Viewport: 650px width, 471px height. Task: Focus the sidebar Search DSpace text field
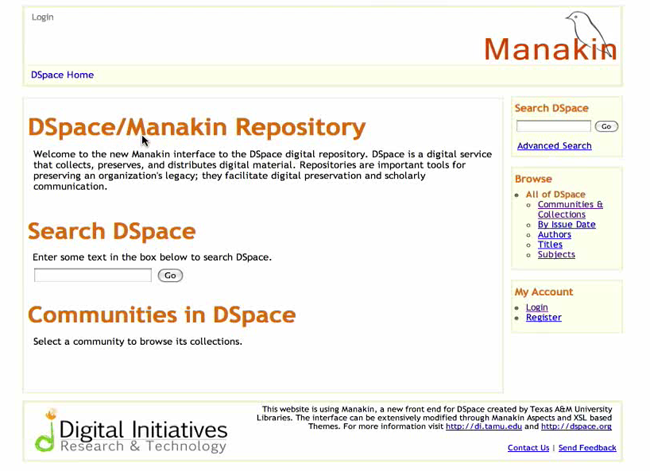coord(553,126)
